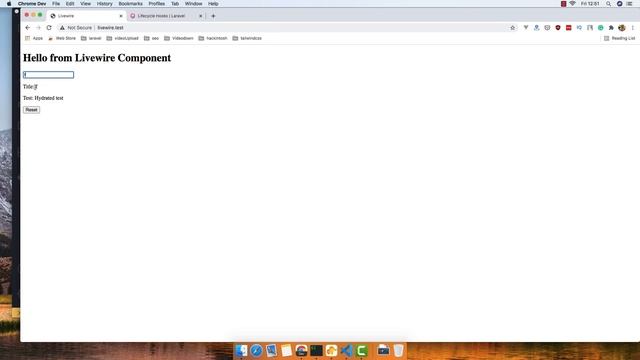Open the Bookmarks menu
This screenshot has width=640, height=360.
point(131,4)
